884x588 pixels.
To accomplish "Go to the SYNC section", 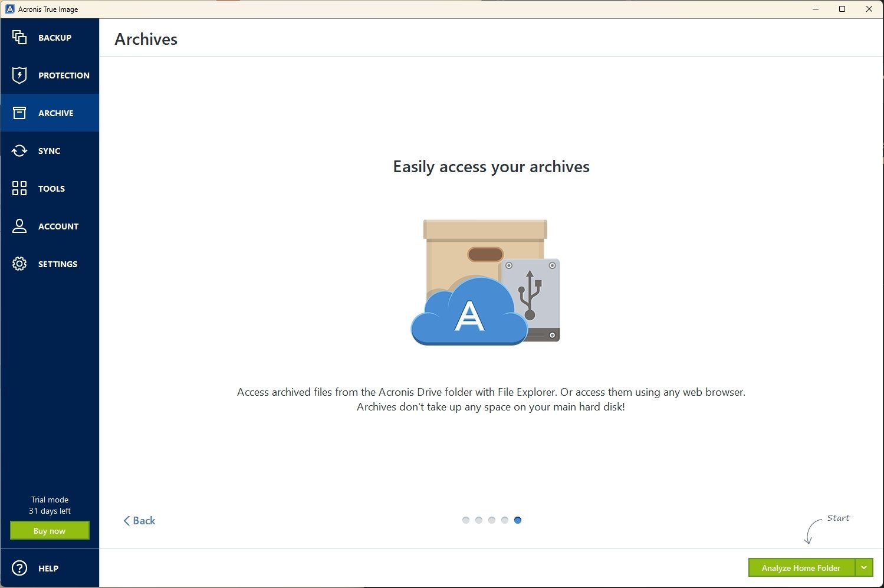I will click(50, 150).
